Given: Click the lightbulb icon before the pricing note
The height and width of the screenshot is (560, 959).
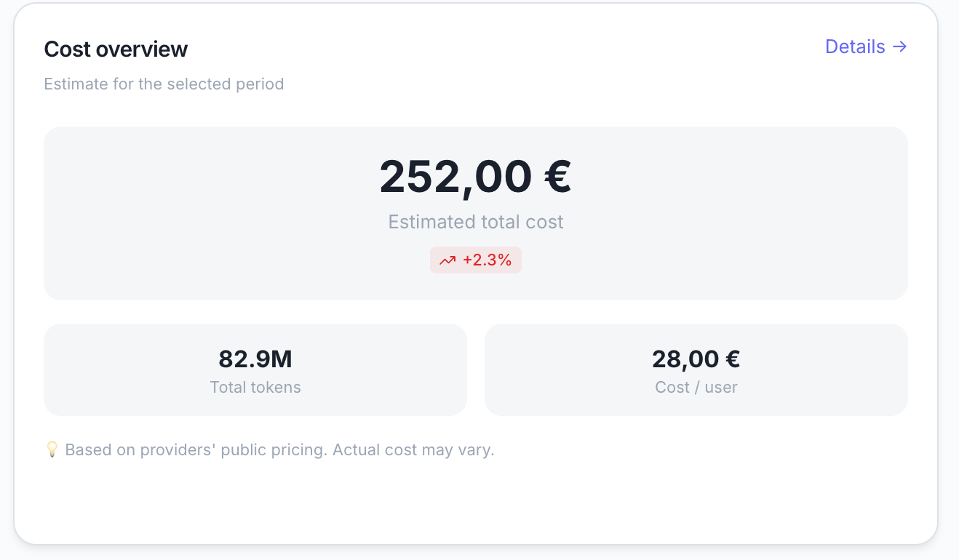Looking at the screenshot, I should [52, 449].
